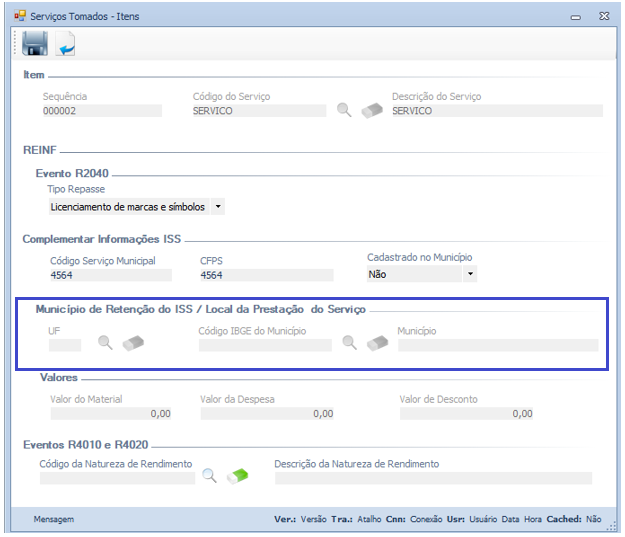Click the Versão status bar entry
The width and height of the screenshot is (625, 537).
(313, 519)
